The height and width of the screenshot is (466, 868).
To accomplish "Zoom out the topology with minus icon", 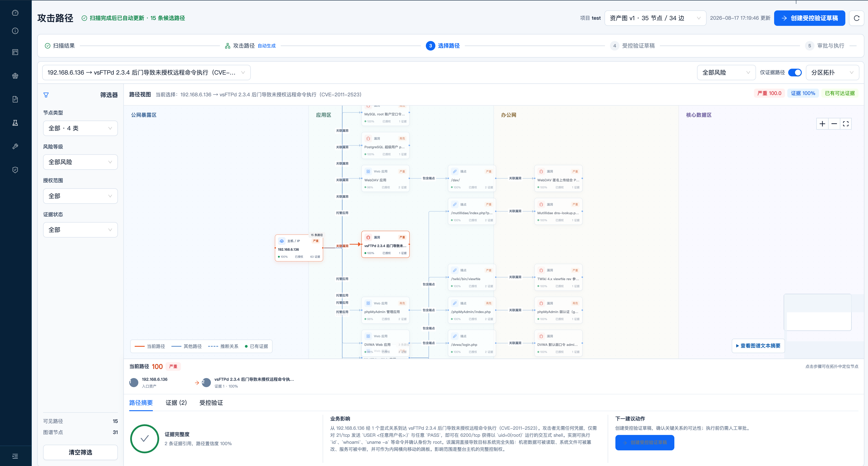I will point(834,124).
